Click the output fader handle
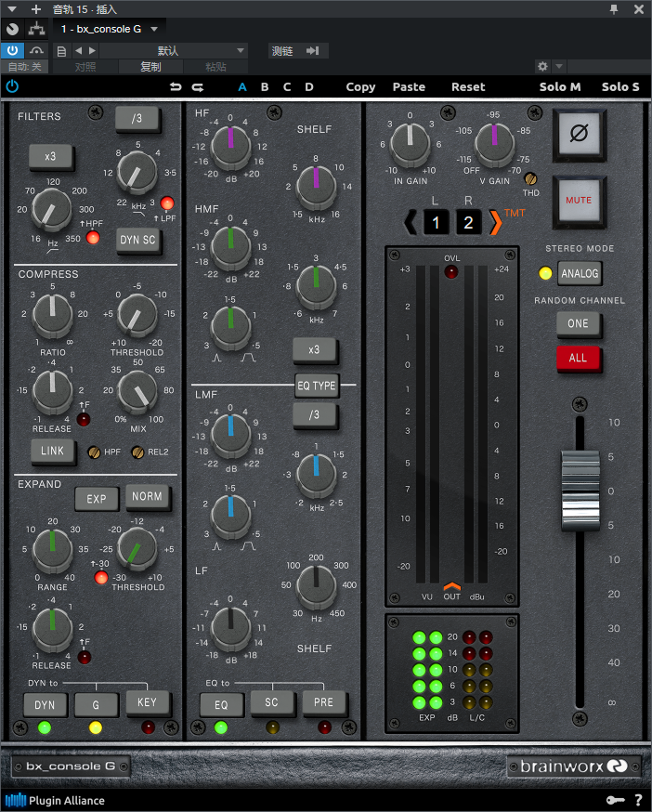This screenshot has height=812, width=652. (x=580, y=491)
